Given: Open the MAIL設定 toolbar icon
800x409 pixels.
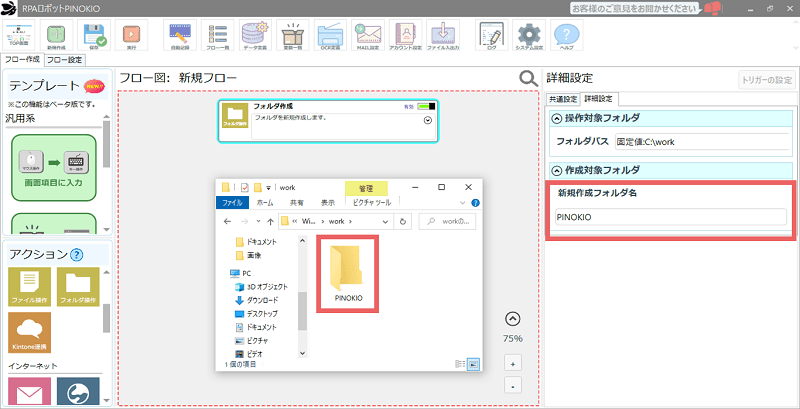Looking at the screenshot, I should 368,35.
